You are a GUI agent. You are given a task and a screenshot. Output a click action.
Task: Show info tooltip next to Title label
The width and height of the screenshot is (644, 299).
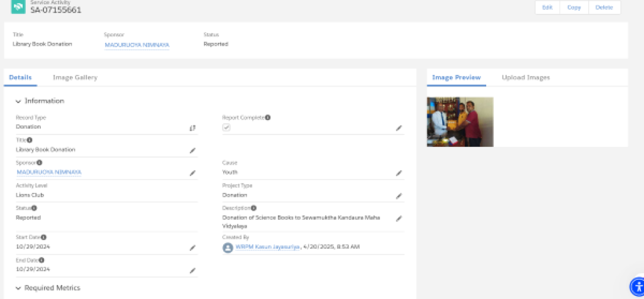click(x=30, y=140)
